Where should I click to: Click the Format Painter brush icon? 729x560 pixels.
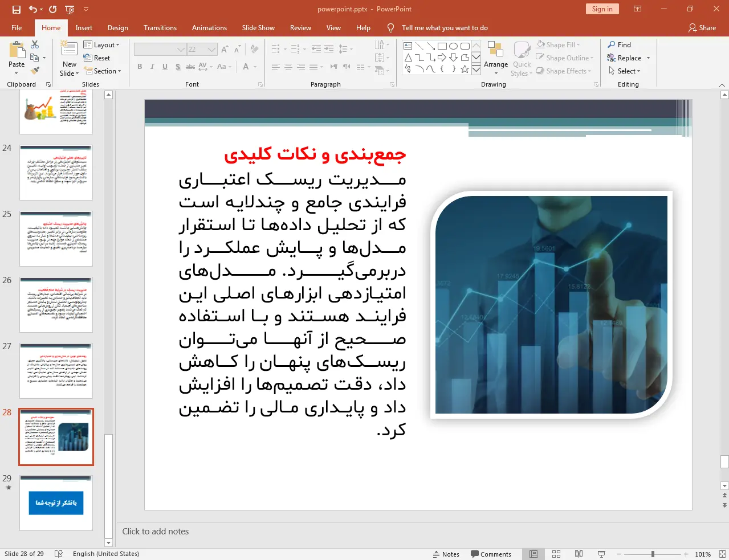click(35, 71)
